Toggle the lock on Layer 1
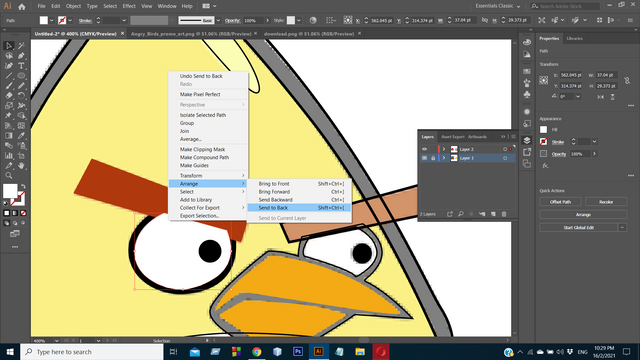The width and height of the screenshot is (640, 360). pos(433,158)
